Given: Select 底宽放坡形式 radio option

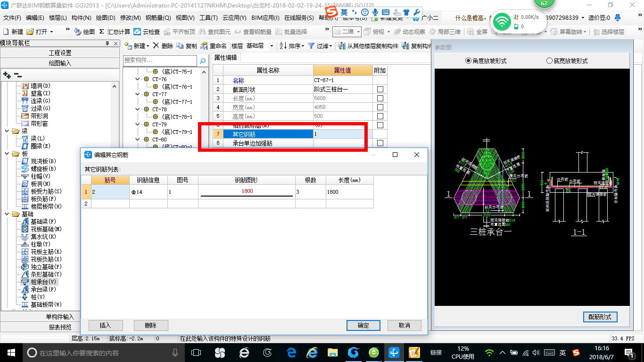Looking at the screenshot, I should click(567, 61).
